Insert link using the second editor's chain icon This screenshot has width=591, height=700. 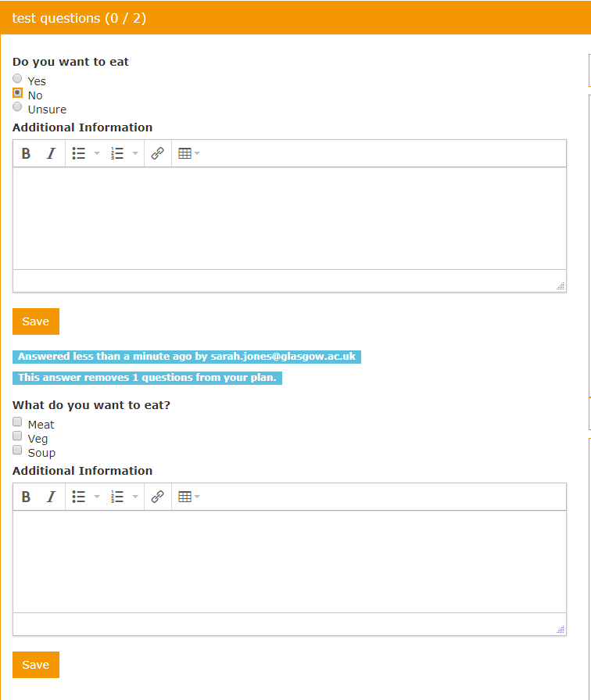point(158,497)
